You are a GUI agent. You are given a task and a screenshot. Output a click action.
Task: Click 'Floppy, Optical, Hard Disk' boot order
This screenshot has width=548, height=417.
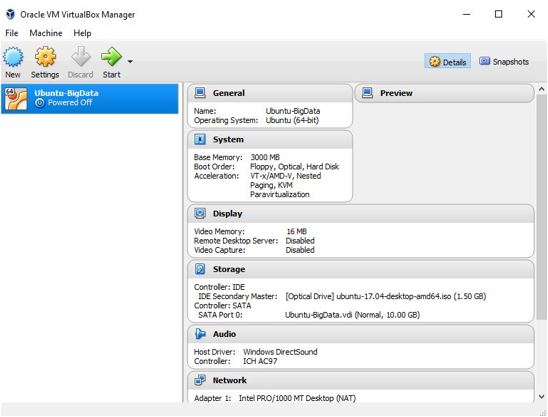point(295,166)
